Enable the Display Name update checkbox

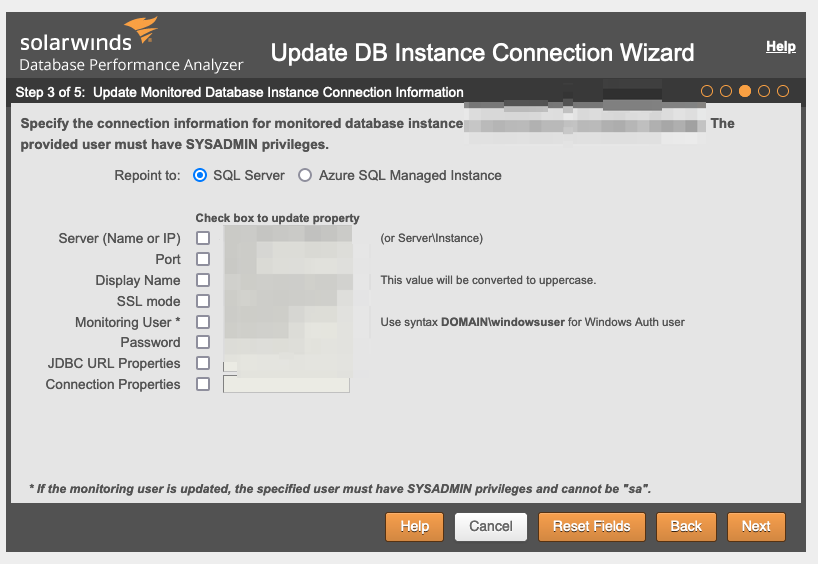coord(203,280)
